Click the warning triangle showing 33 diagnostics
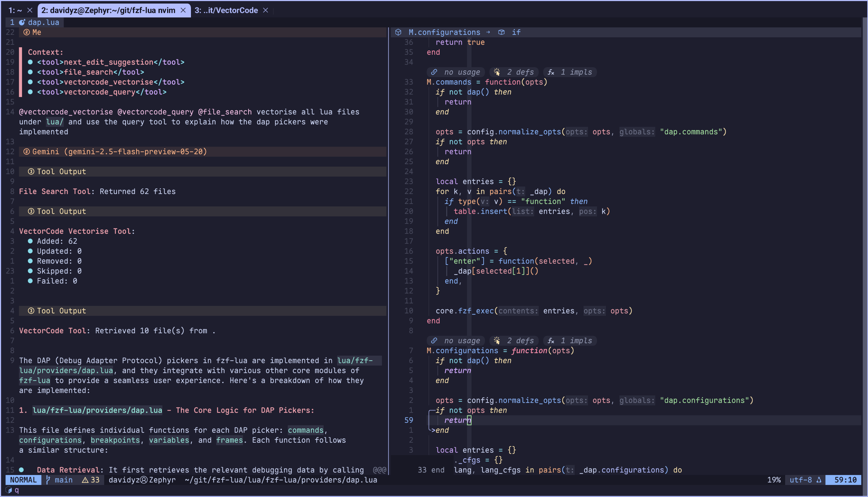The height and width of the screenshot is (497, 868). 85,480
